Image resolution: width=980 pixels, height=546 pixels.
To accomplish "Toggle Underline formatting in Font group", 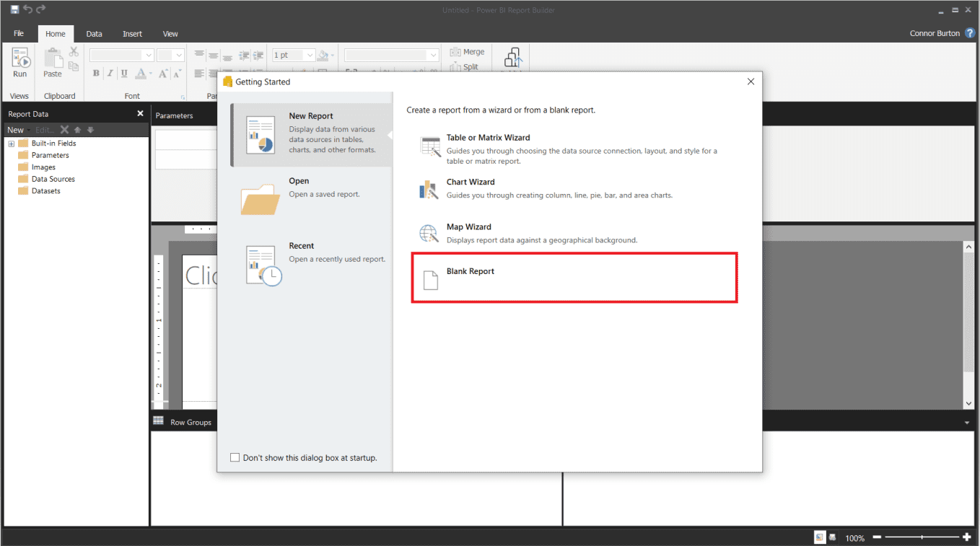I will click(124, 74).
